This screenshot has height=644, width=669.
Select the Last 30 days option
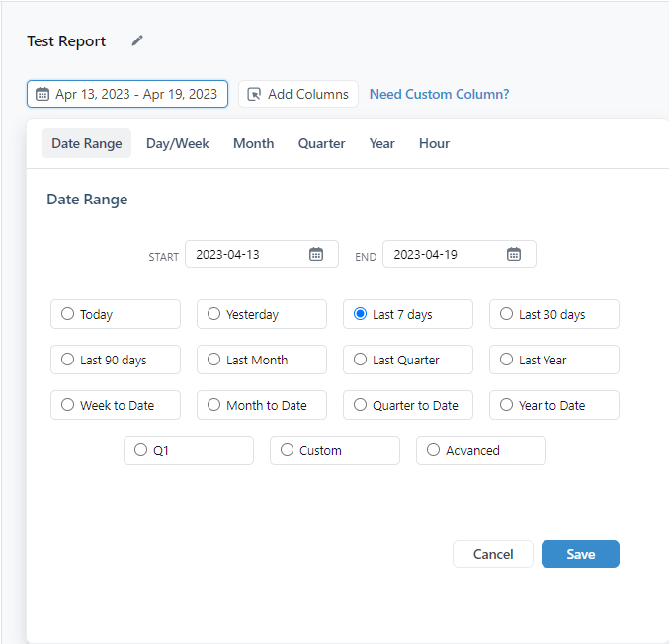pyautogui.click(x=553, y=314)
